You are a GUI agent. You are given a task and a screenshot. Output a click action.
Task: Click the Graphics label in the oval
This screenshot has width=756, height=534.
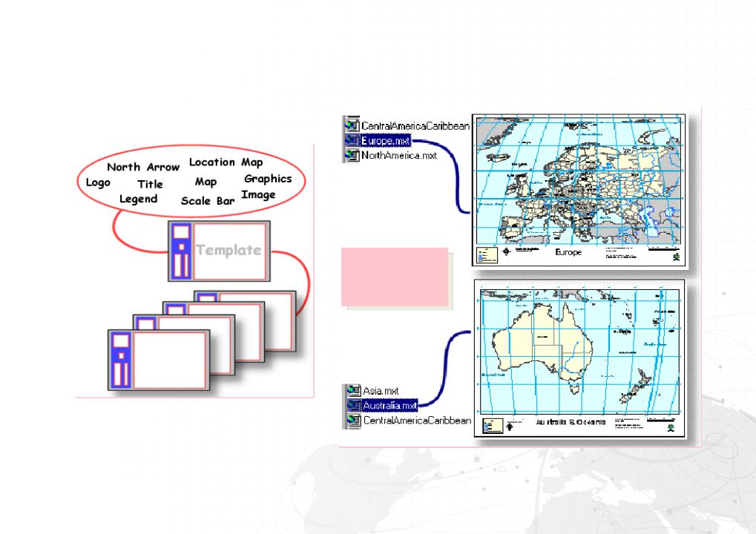[268, 179]
